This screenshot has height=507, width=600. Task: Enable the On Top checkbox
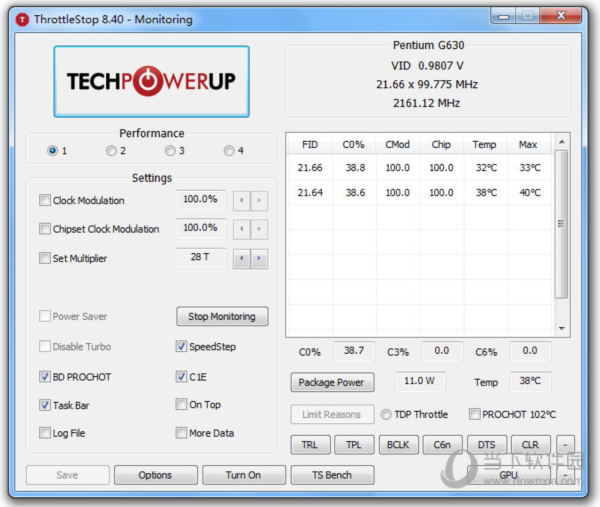tap(181, 404)
